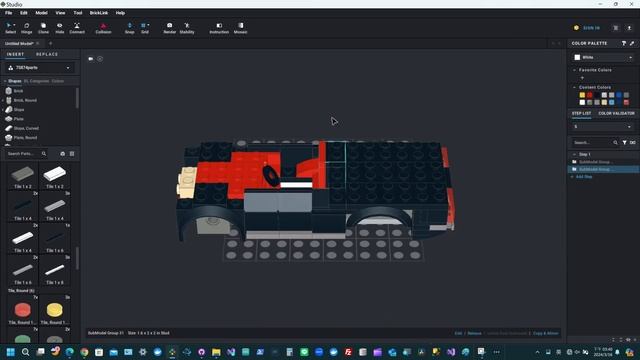The image size is (640, 360).
Task: Click the Clone tool
Action: [x=43, y=28]
